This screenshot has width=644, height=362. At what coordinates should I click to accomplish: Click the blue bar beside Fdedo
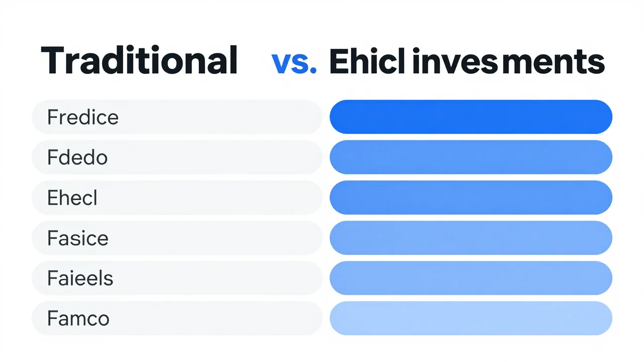point(471,157)
